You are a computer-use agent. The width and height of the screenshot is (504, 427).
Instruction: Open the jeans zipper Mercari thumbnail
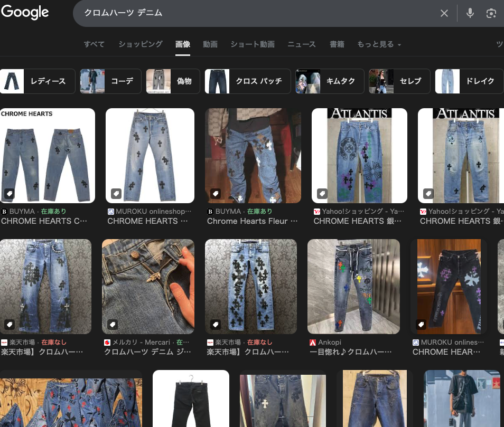tap(148, 287)
